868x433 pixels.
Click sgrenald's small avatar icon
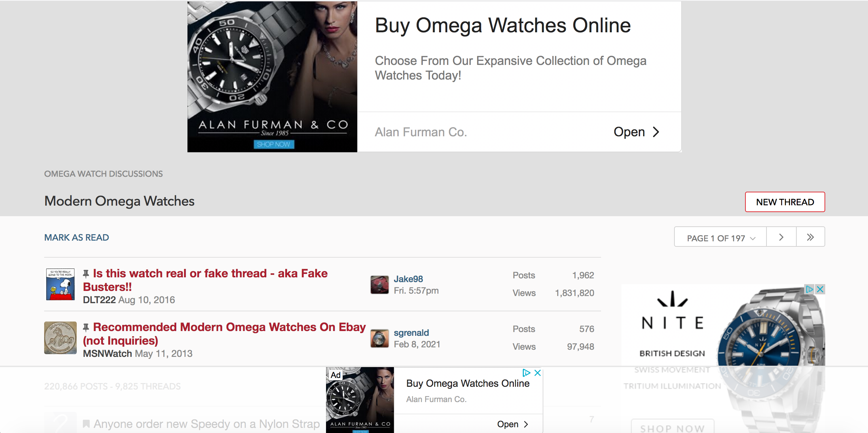[379, 338]
